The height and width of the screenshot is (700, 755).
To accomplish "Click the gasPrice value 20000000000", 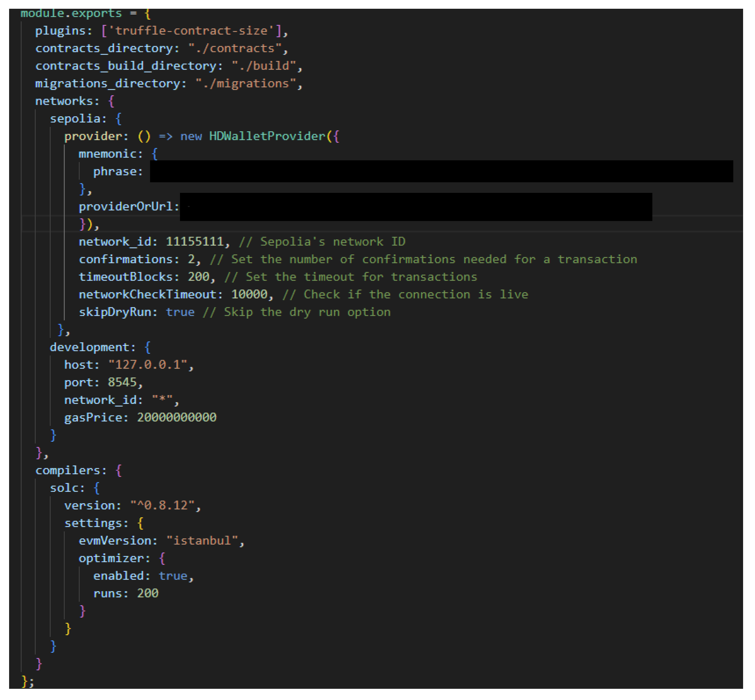I will 176,418.
